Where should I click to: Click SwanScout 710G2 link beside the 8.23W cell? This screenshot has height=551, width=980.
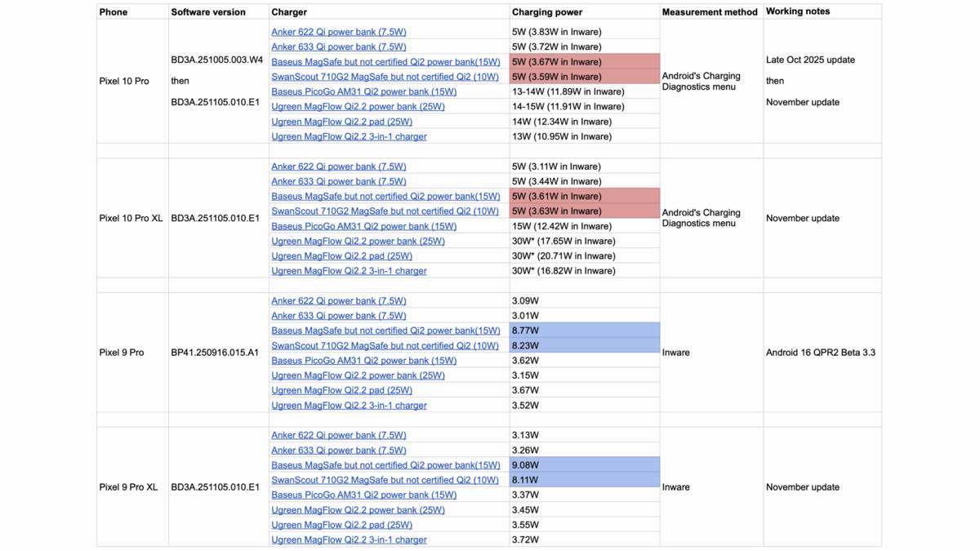point(385,345)
